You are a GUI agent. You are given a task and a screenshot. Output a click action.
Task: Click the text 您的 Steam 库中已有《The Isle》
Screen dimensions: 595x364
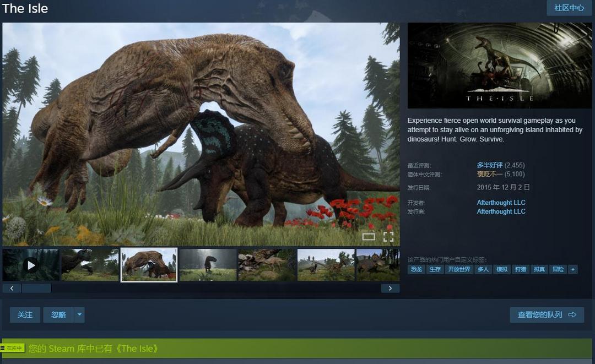[x=93, y=349]
